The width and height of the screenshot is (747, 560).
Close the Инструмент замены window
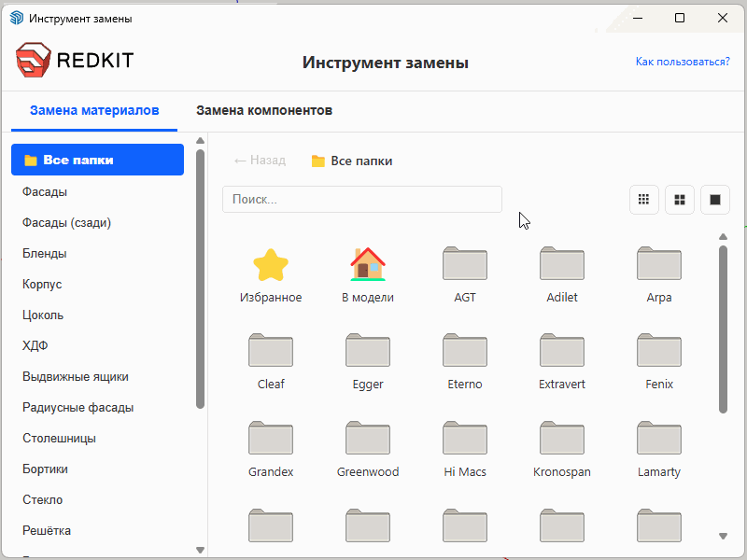(x=722, y=18)
